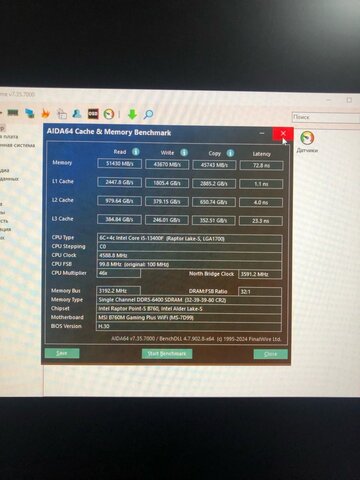Select L3 Cache Latency value 23.3 ns
360x480 pixels.
pos(261,221)
